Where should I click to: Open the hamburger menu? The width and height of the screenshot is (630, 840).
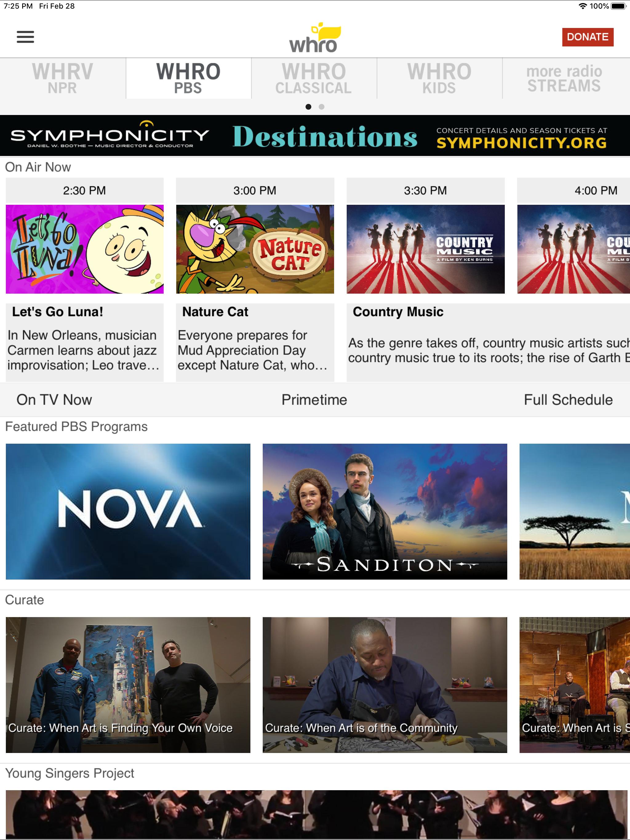[x=26, y=37]
